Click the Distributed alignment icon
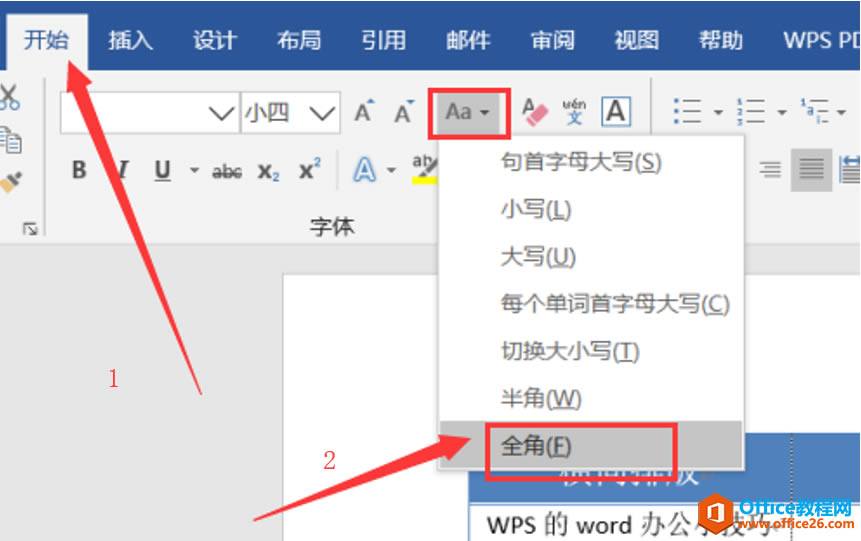The height and width of the screenshot is (541, 861). (850, 170)
